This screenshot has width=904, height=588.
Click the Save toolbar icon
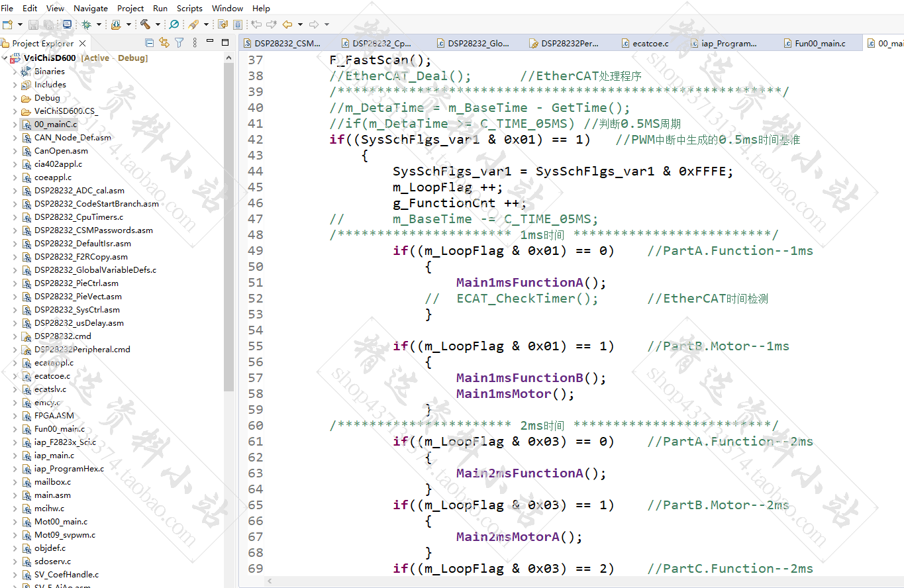pos(33,24)
